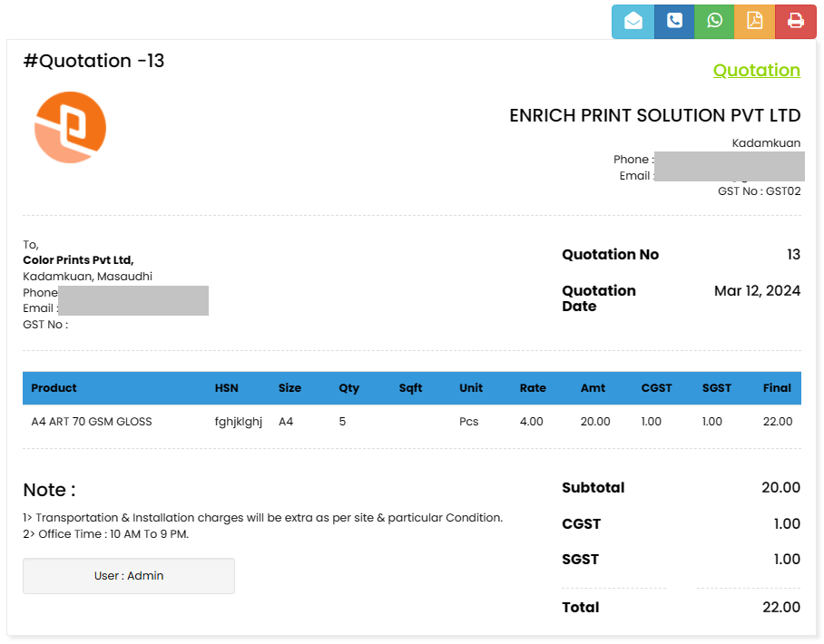Click the User : Admin button
This screenshot has height=644, width=824.
pos(129,576)
